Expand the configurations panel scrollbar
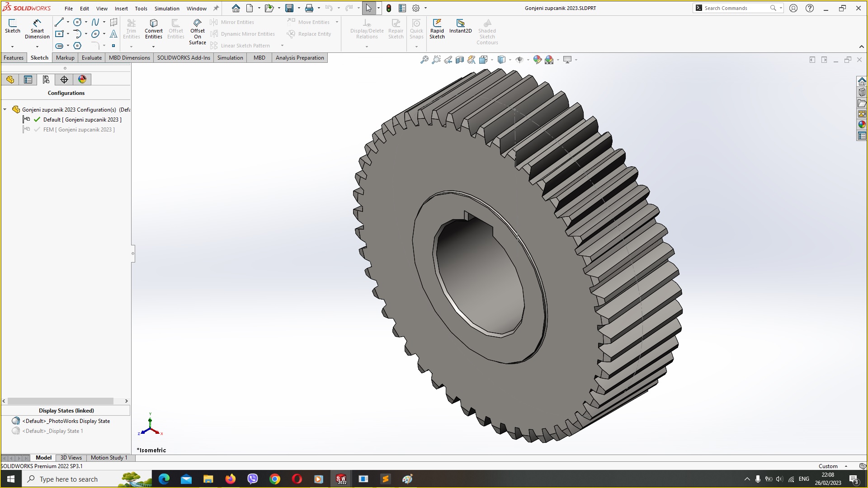 pos(127,401)
